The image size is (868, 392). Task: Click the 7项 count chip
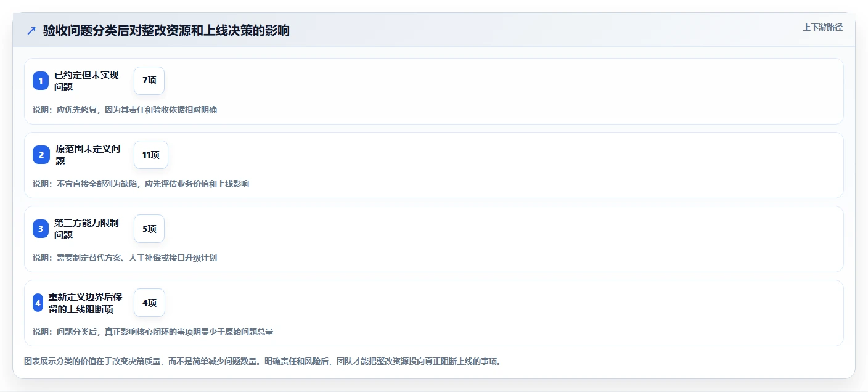pyautogui.click(x=149, y=81)
